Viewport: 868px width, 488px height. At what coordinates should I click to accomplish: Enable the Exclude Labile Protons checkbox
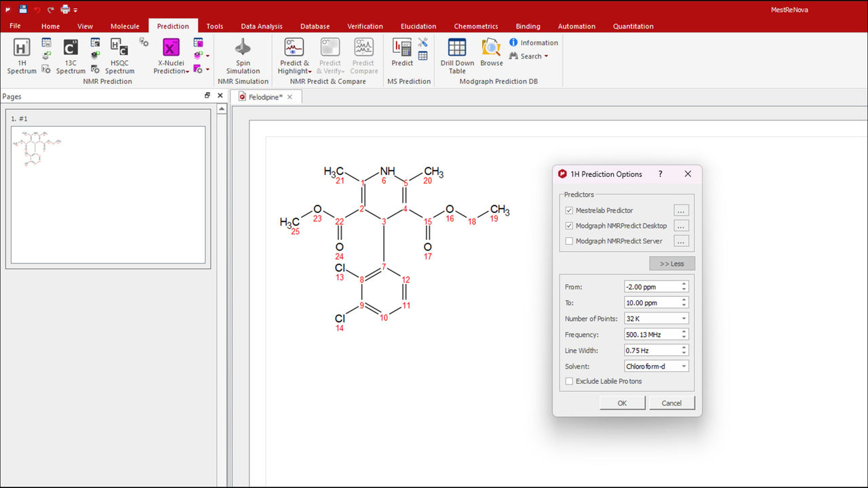coord(569,382)
